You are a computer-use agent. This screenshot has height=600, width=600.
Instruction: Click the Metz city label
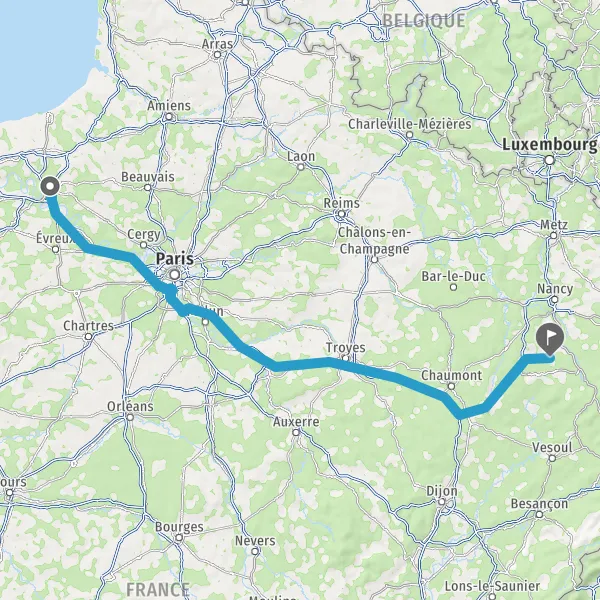[x=554, y=224]
